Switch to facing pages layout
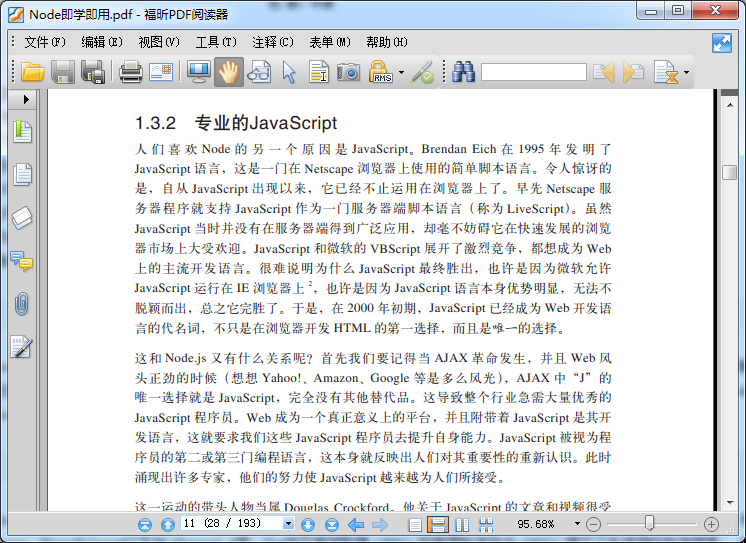Screen dimensions: 746x543 click(462, 525)
